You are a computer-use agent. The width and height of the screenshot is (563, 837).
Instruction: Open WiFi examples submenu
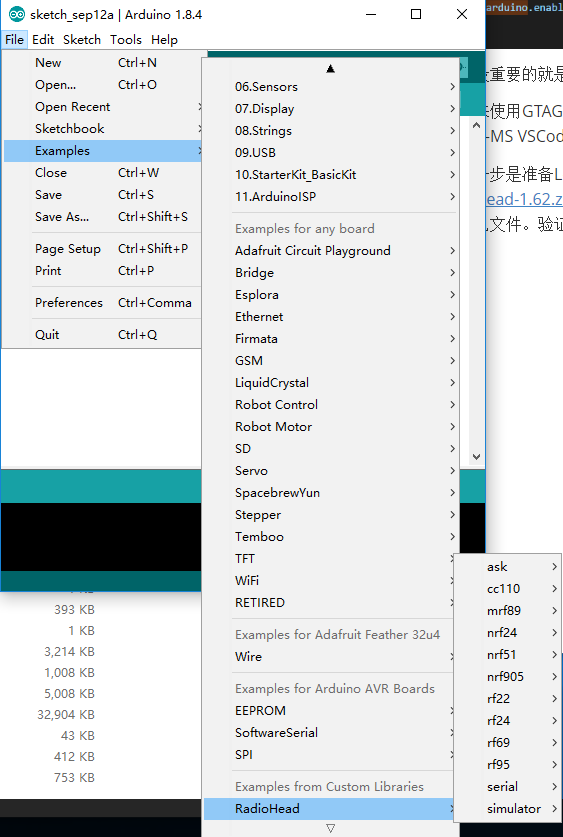[330, 580]
